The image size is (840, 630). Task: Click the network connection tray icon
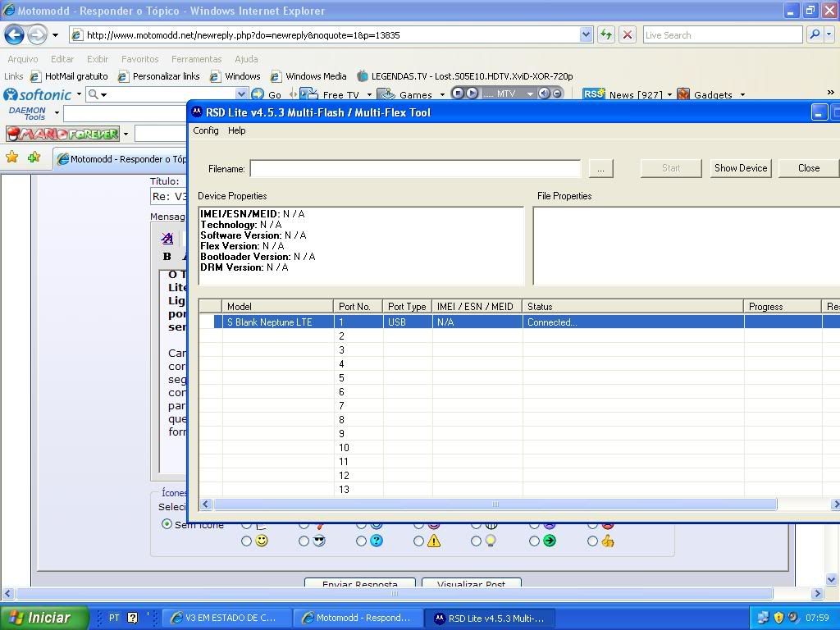(x=763, y=618)
